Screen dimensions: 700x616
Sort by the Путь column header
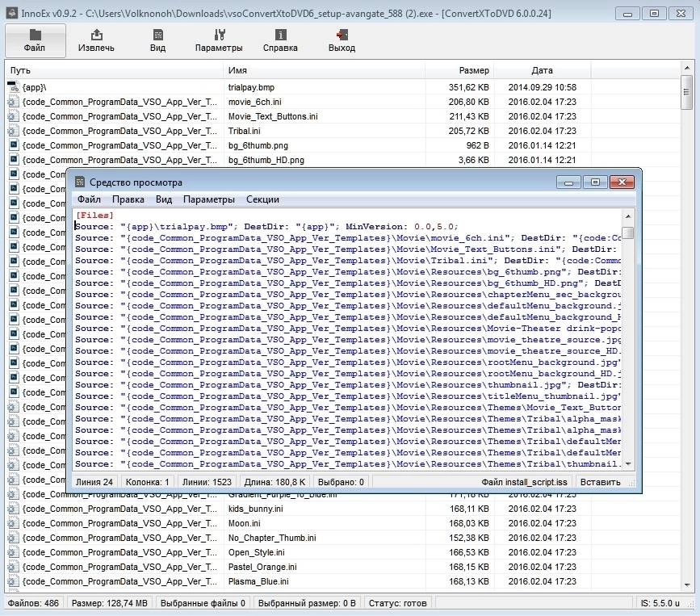(115, 70)
